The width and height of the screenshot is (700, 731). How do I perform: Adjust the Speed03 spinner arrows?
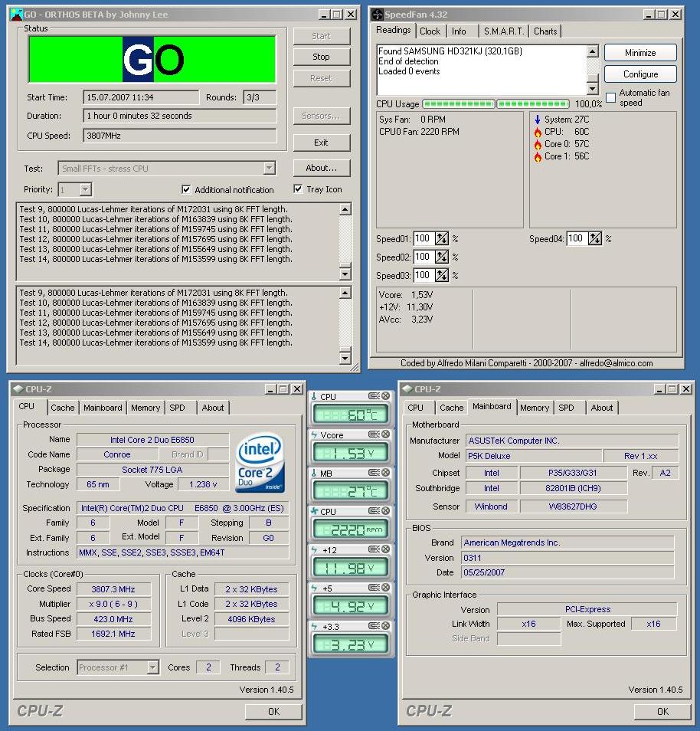pyautogui.click(x=441, y=275)
